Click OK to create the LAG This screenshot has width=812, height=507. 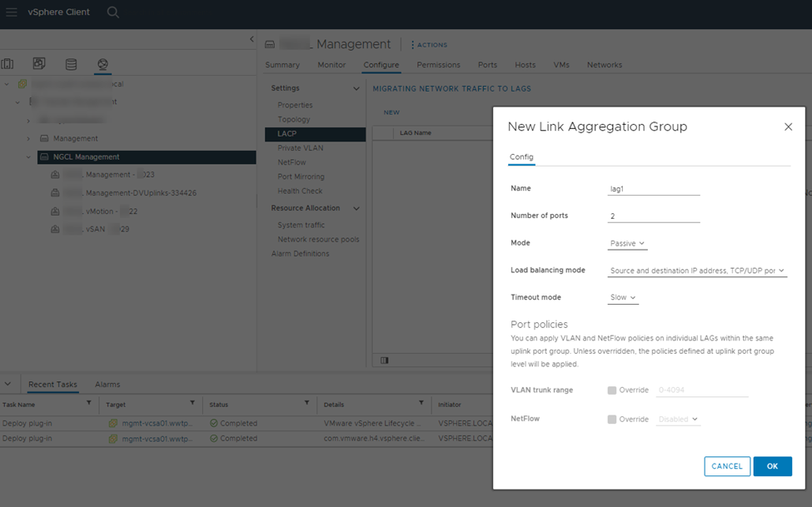click(x=772, y=466)
